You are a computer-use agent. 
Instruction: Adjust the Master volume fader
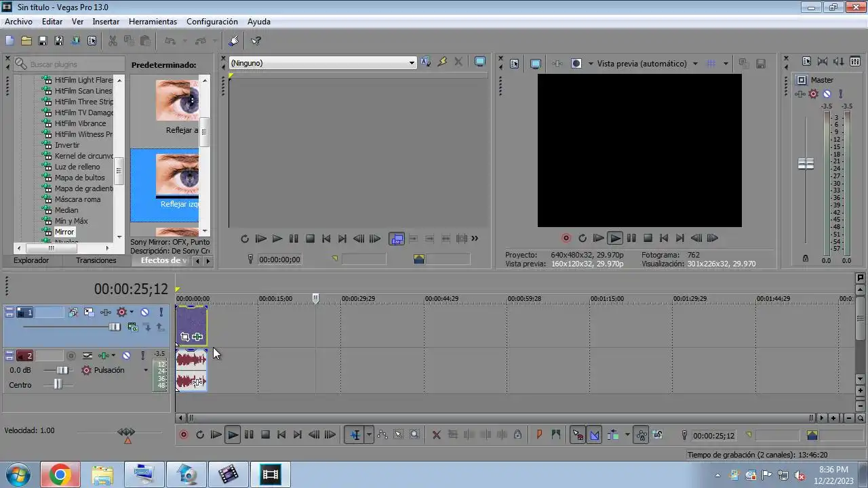[806, 163]
